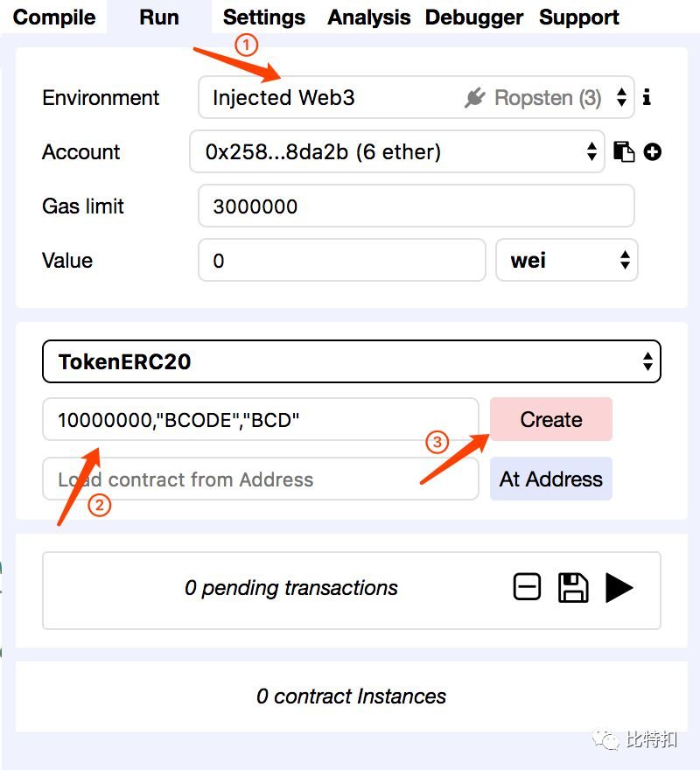Screen dimensions: 700x770
Task: Click the Ropsten plug connection icon
Action: coord(474,97)
